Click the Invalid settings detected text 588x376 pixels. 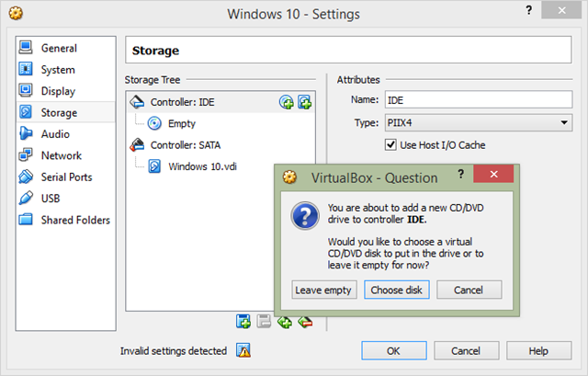pos(174,351)
